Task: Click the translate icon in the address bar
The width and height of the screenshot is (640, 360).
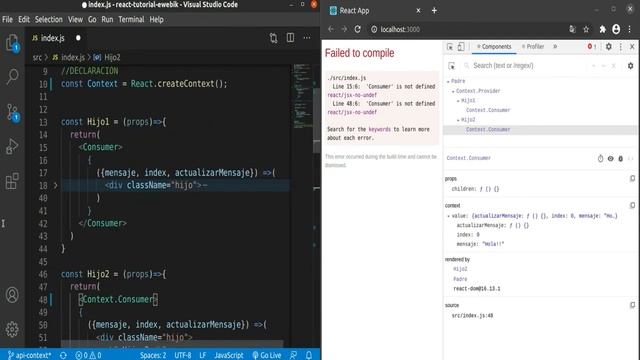Action: [572, 29]
